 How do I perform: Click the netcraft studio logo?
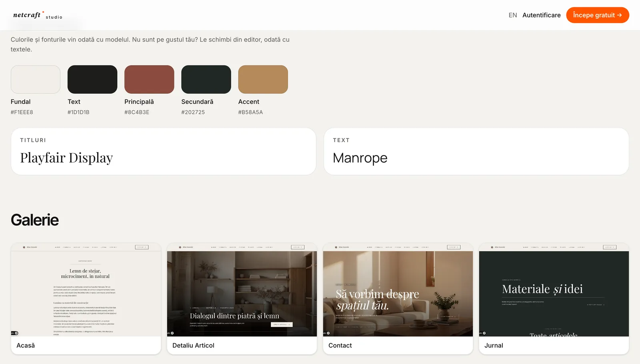pyautogui.click(x=38, y=15)
